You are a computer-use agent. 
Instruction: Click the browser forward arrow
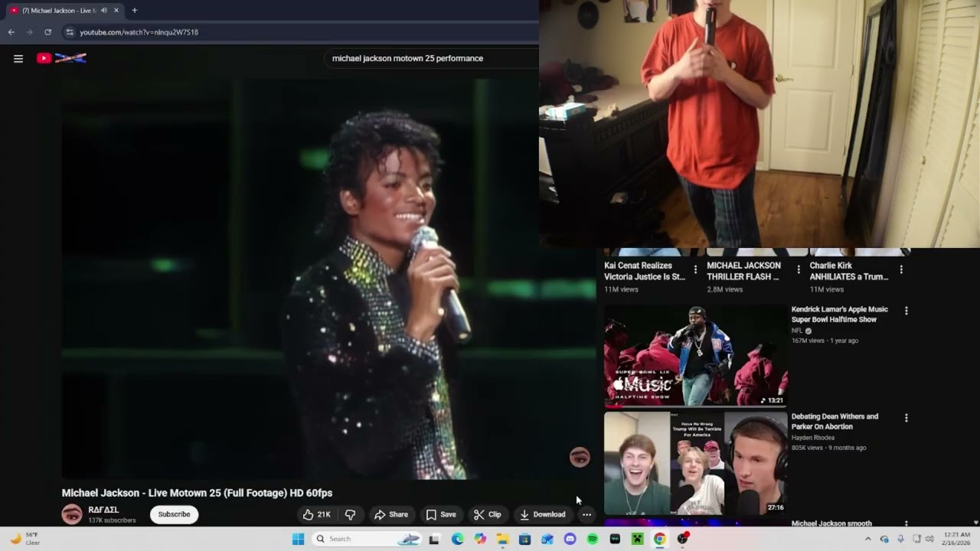coord(29,32)
